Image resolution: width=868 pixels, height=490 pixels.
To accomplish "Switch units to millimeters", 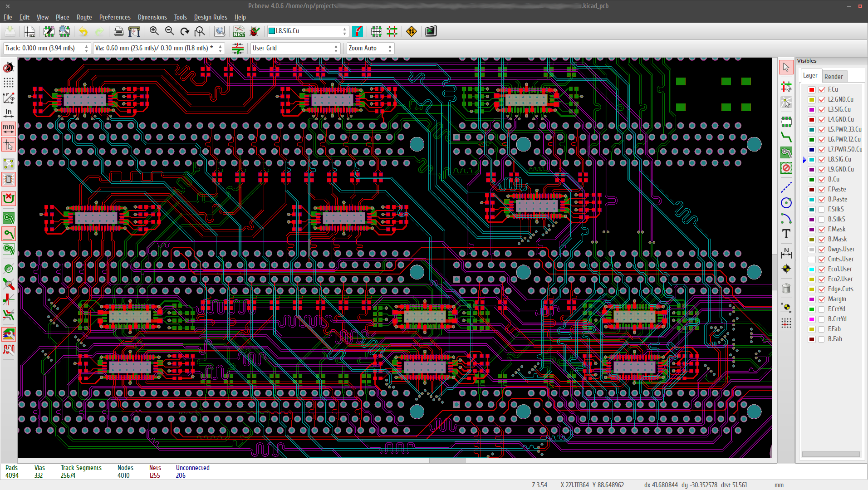I will [9, 129].
